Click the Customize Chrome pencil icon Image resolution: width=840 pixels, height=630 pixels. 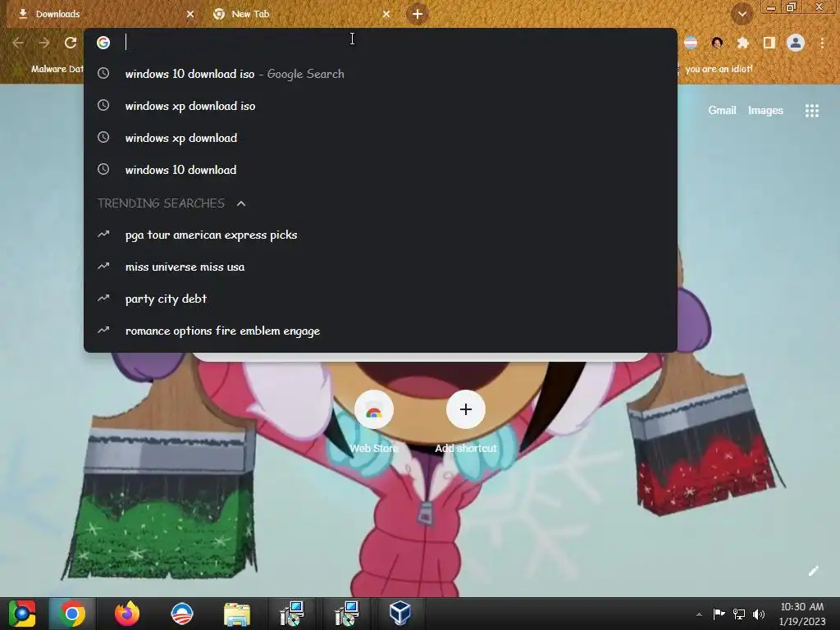[813, 571]
